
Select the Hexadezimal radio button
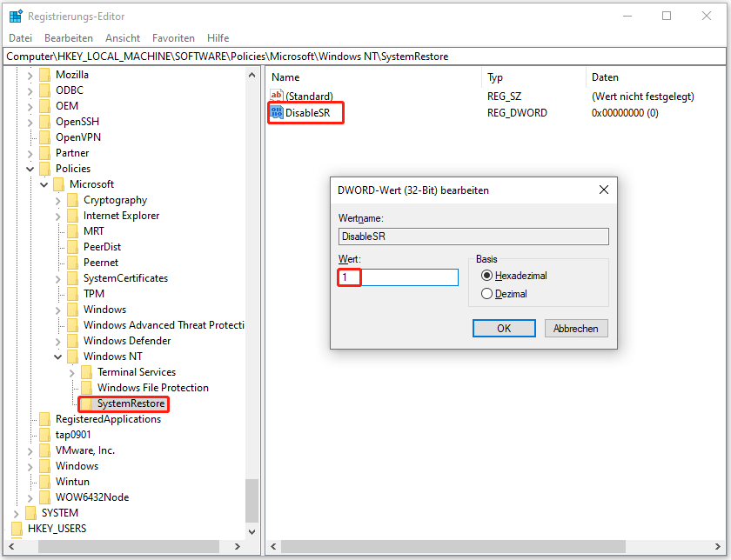[486, 276]
